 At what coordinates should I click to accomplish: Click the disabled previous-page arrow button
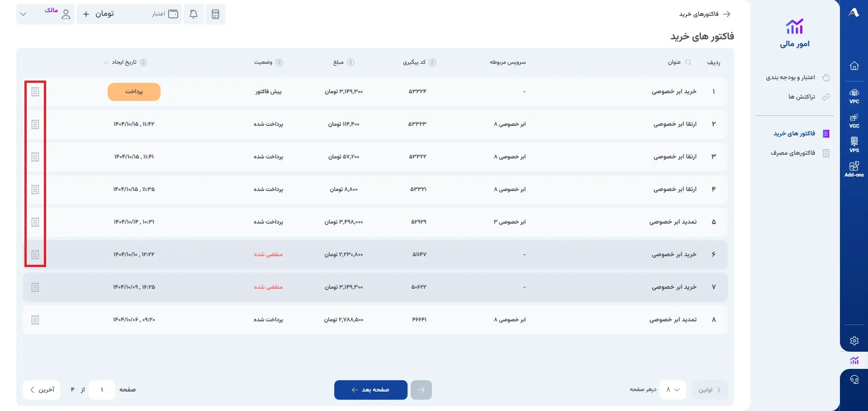(x=421, y=390)
